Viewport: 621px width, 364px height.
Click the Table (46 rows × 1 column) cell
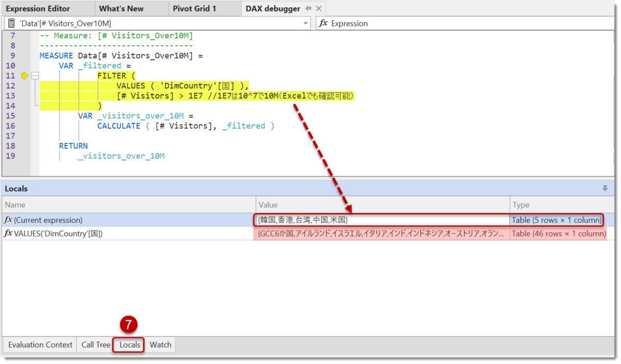point(559,234)
